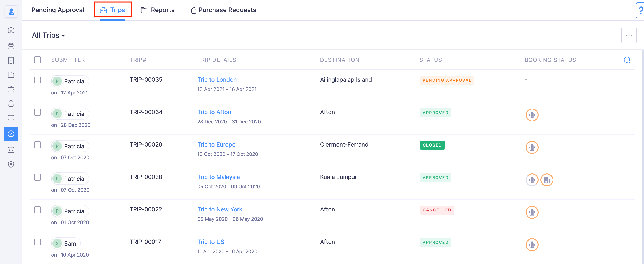Select the checkbox next to Sam's TRIP-00017
644x264 pixels.
(x=37, y=242)
